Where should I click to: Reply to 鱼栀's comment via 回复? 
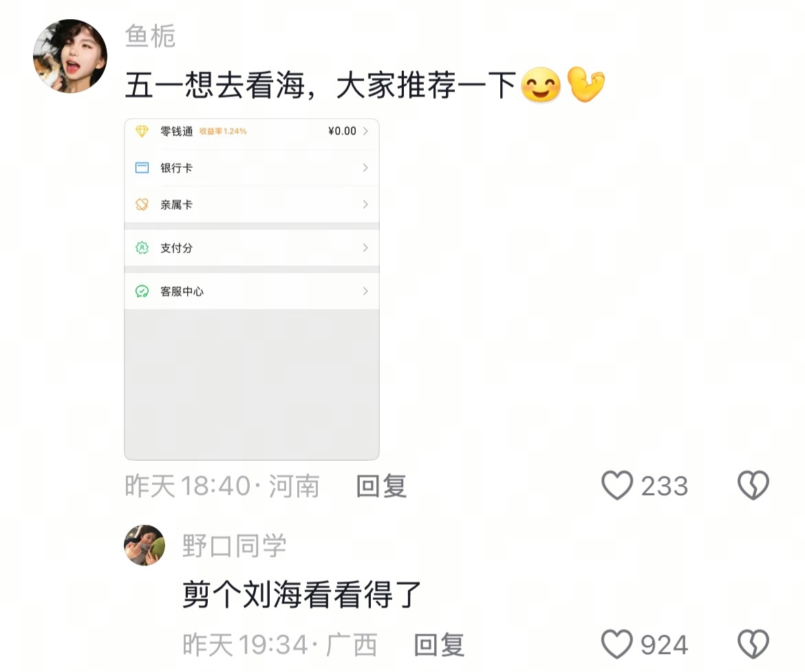[381, 486]
